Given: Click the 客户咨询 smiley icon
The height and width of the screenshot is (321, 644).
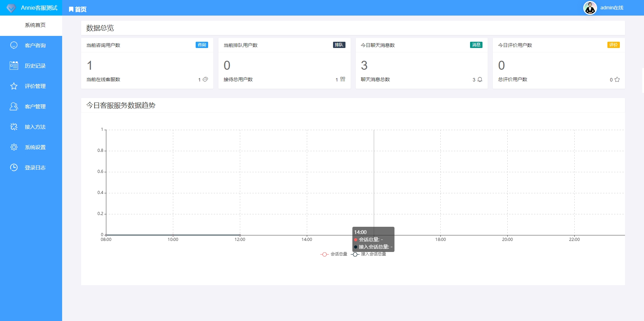Looking at the screenshot, I should pyautogui.click(x=14, y=45).
